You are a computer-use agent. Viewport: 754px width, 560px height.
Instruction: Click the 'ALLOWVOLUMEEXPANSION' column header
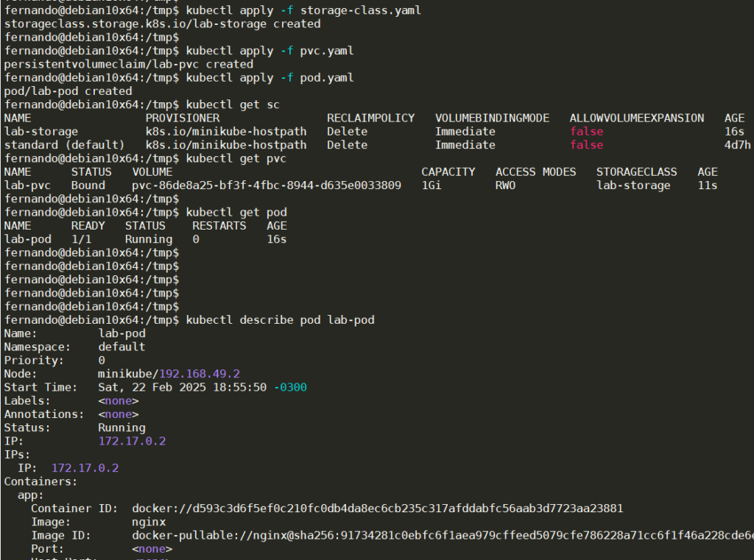coord(637,118)
